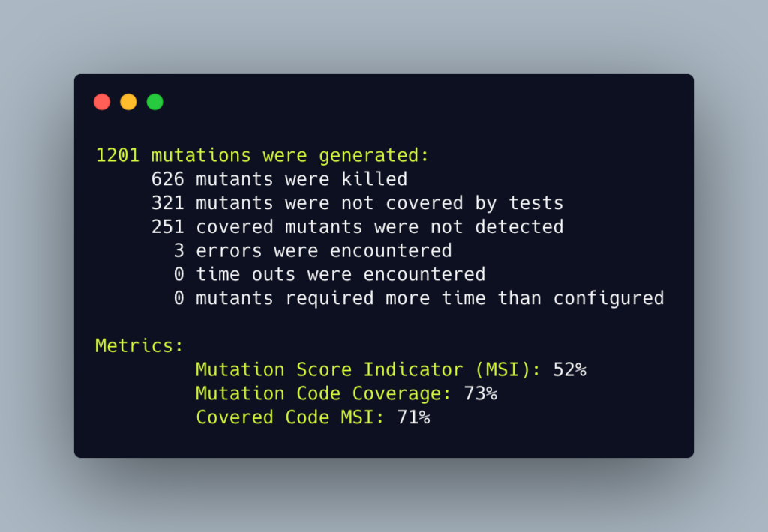Screen dimensions: 768x532
Task: Select the '3 errors were encountered' line
Action: [x=313, y=250]
